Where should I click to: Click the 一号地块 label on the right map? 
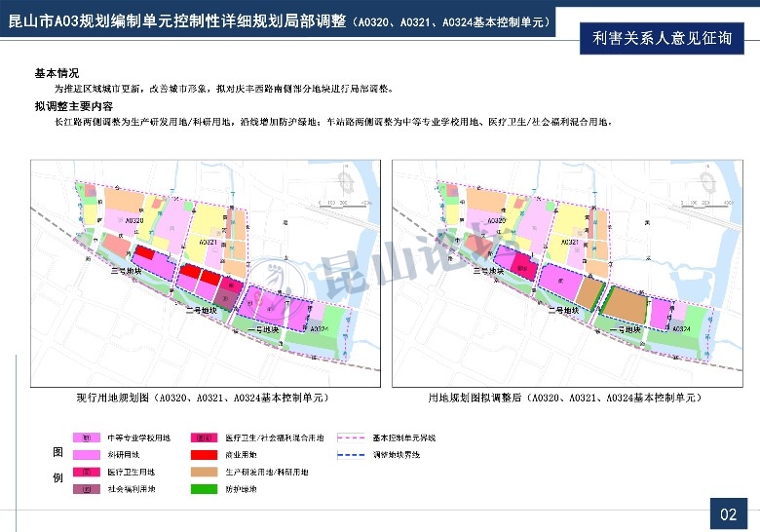click(x=624, y=331)
